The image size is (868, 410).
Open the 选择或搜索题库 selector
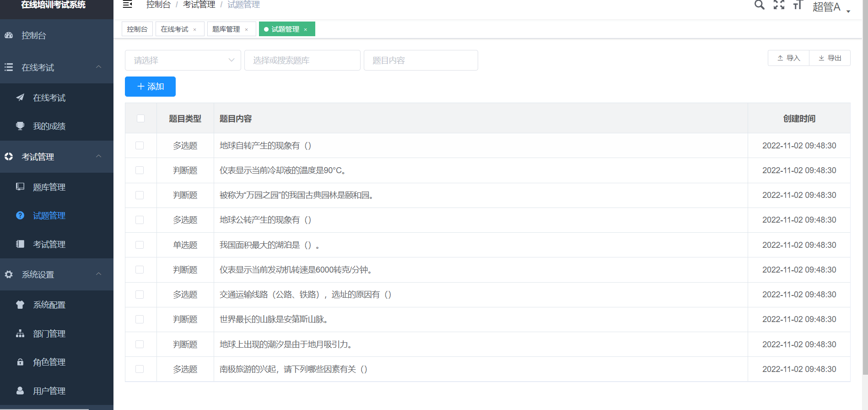[x=302, y=60]
